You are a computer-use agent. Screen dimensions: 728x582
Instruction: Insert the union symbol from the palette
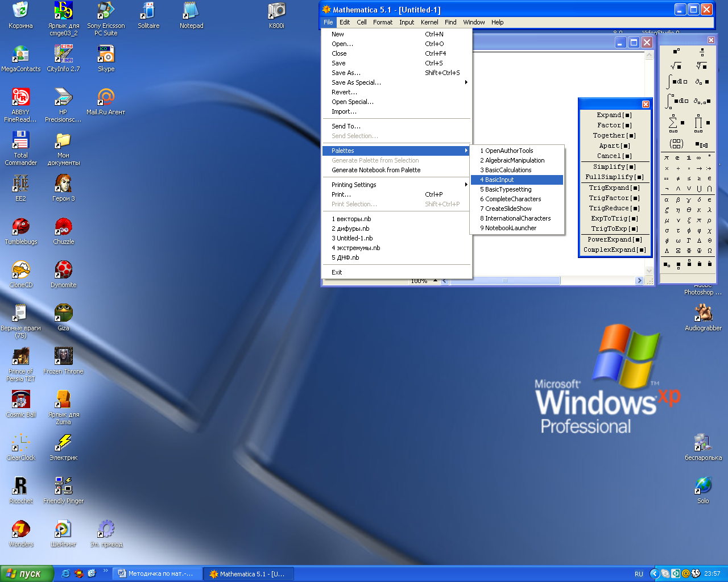[x=699, y=189]
